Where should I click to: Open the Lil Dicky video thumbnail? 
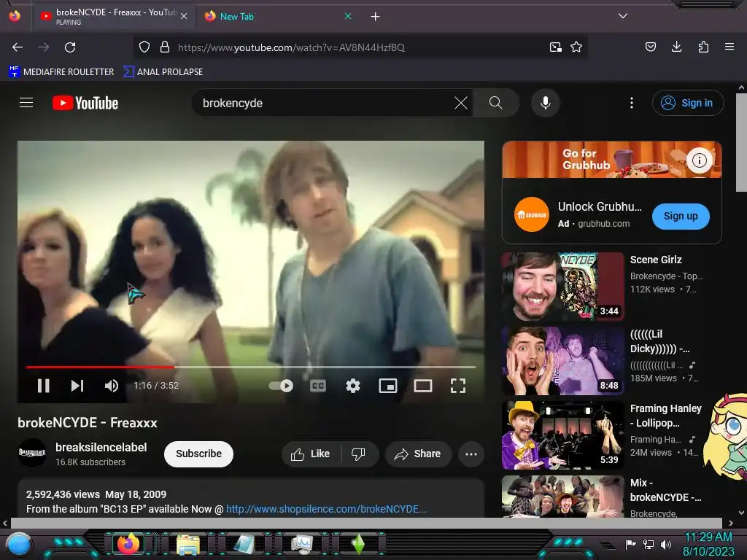click(x=562, y=361)
